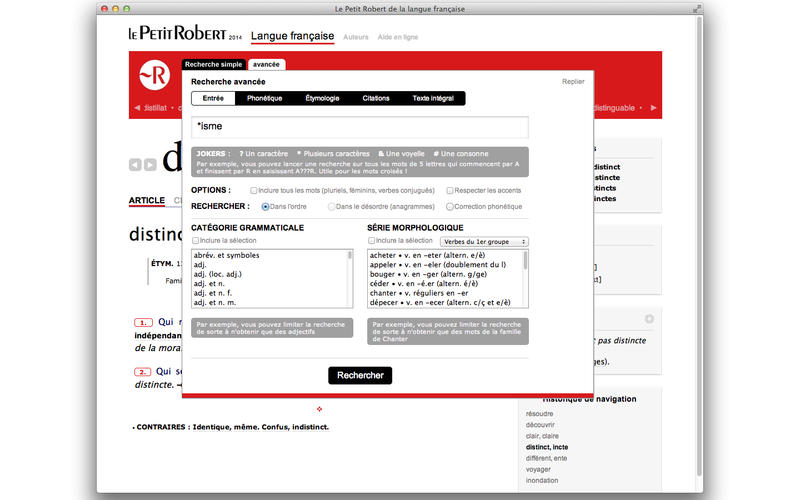Open résoudre in navigation history
Viewport: 800px width, 500px height.
539,414
